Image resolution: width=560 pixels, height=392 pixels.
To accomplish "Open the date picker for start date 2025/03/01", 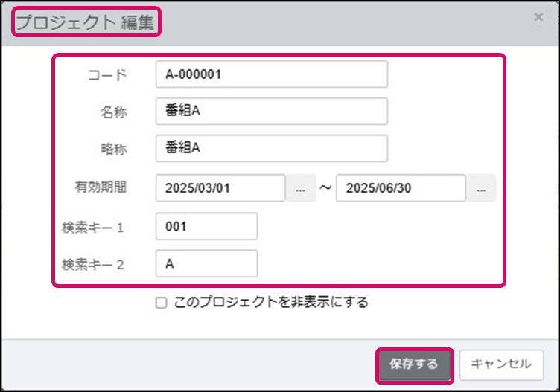I will coord(300,189).
